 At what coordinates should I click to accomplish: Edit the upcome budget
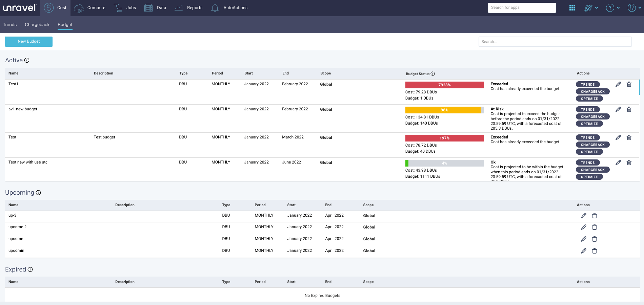584,239
